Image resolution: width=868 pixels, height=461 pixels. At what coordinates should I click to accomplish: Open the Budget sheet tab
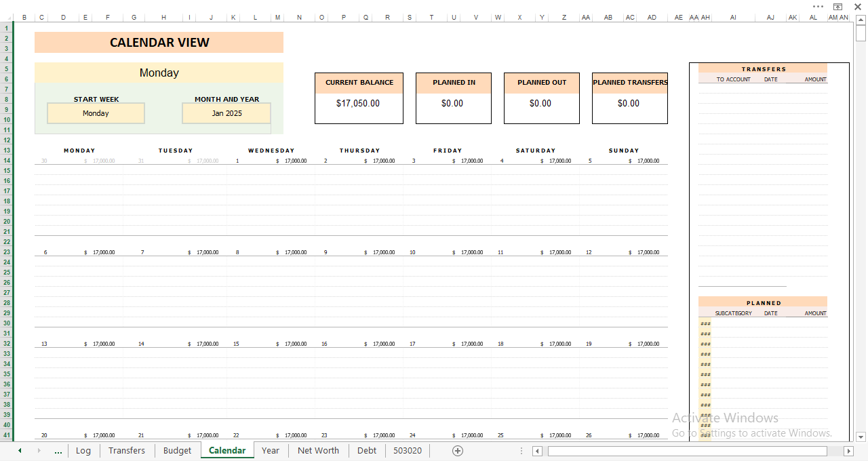point(176,450)
